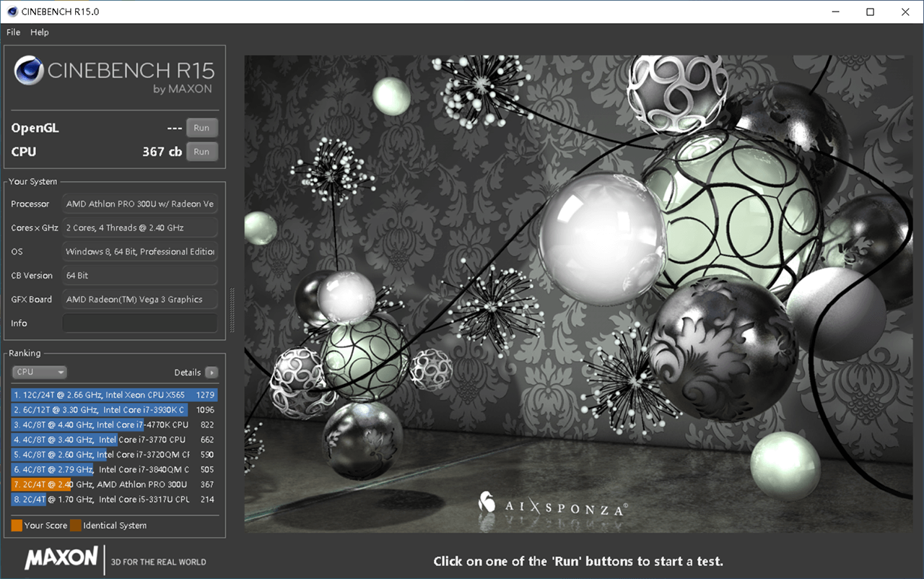Click the MAXON logo at bottom left

click(x=61, y=557)
